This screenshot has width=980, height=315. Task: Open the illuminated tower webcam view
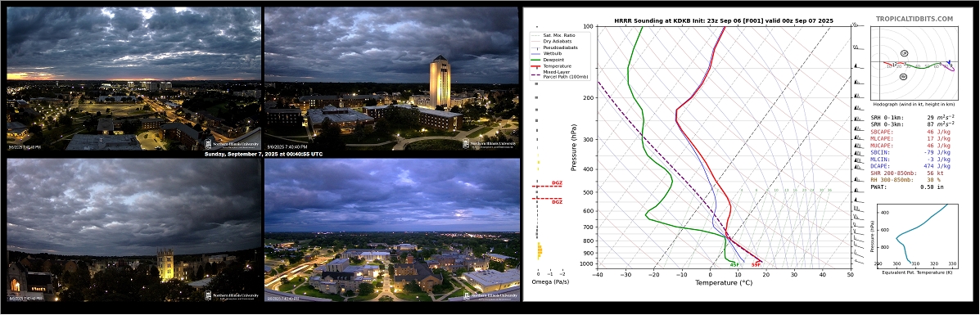(392, 78)
